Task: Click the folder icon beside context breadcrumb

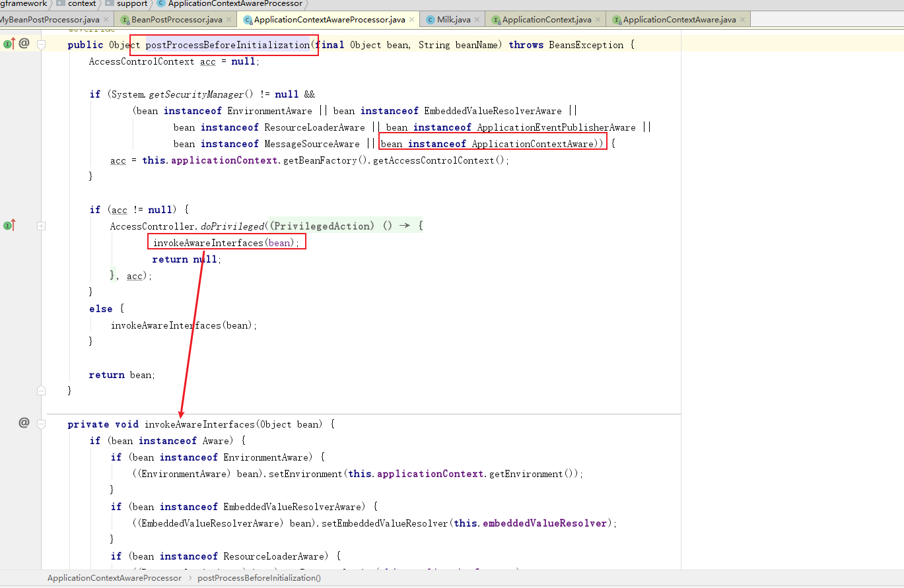Action: pos(61,3)
